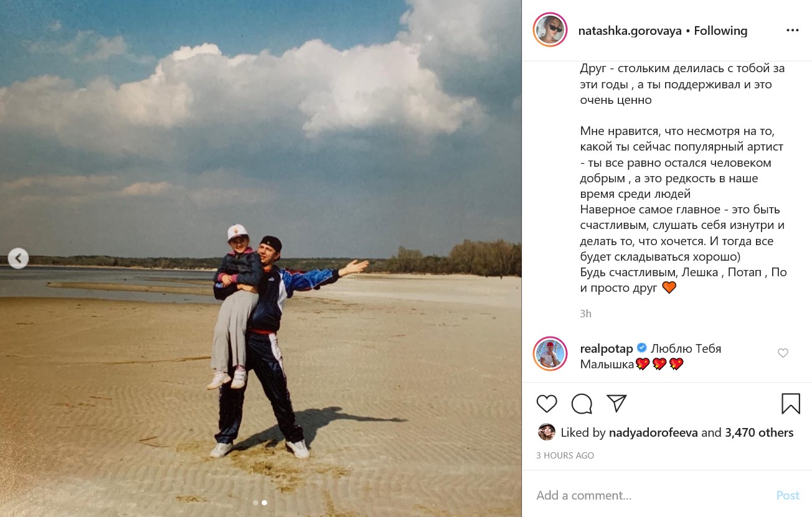View the 3,470 others likes list
This screenshot has height=517, width=812.
click(x=759, y=433)
